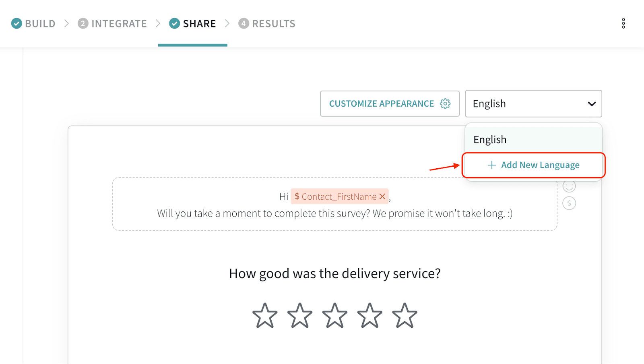Screen dimensions: 644x364
Task: Click the emoji smiley icon
Action: (569, 186)
